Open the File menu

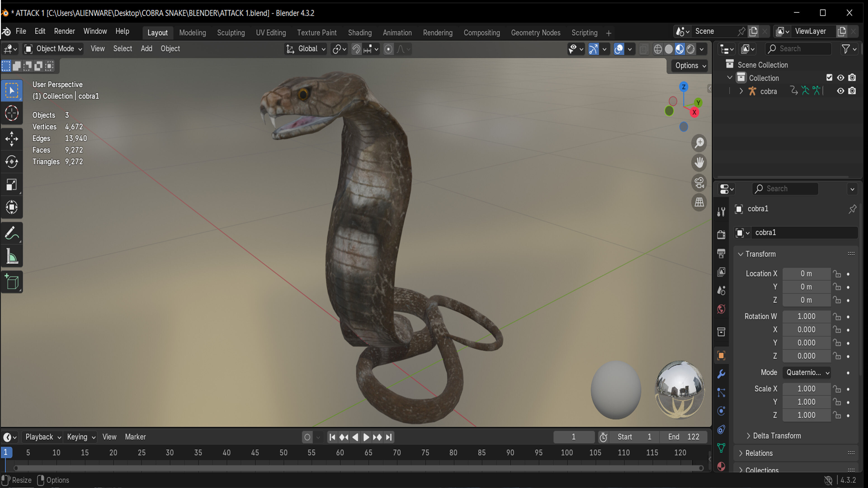coord(21,31)
